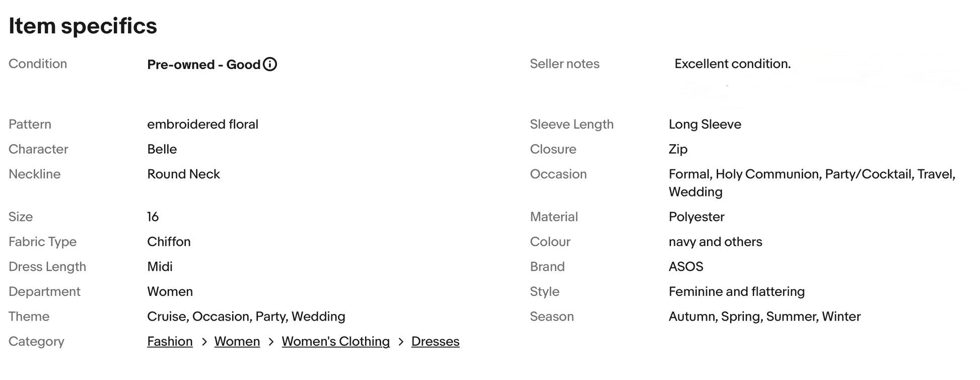Click the condition info icon
Viewport: 980px width, 380px height.
coord(270,65)
